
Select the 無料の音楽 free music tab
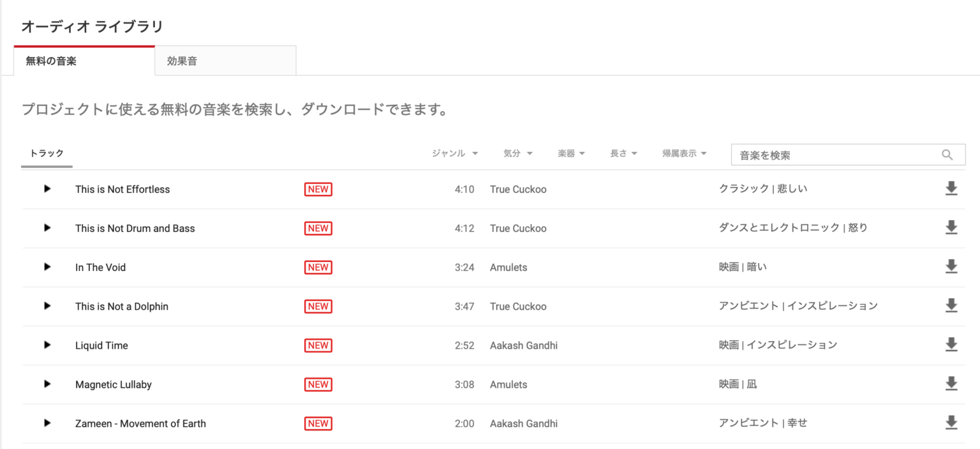pyautogui.click(x=84, y=61)
